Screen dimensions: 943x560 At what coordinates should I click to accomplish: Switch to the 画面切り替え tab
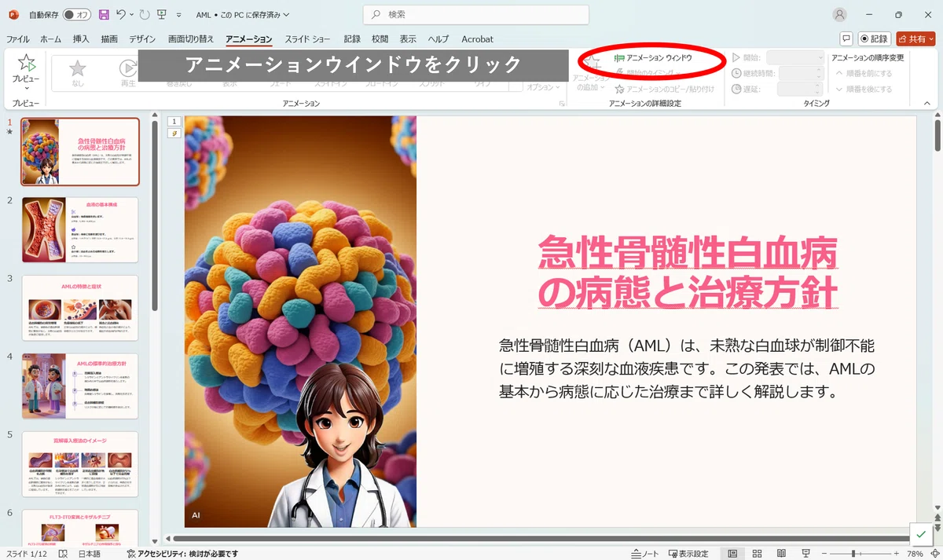(191, 39)
